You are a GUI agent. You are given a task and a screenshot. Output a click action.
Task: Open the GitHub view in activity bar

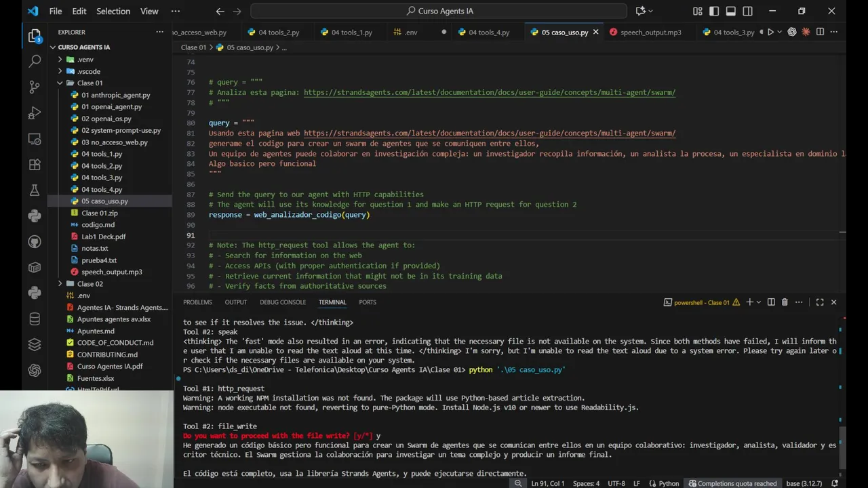coord(35,241)
